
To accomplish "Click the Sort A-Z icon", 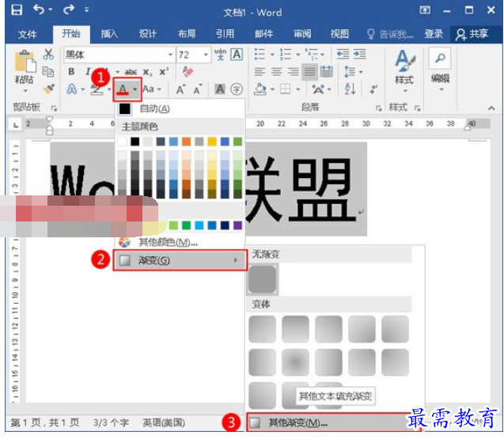I will tap(350, 89).
